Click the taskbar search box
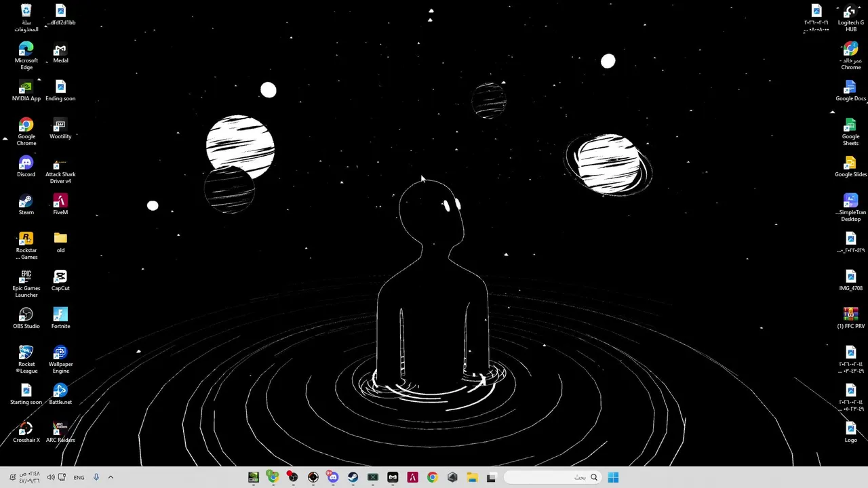This screenshot has width=868, height=488. point(554,477)
